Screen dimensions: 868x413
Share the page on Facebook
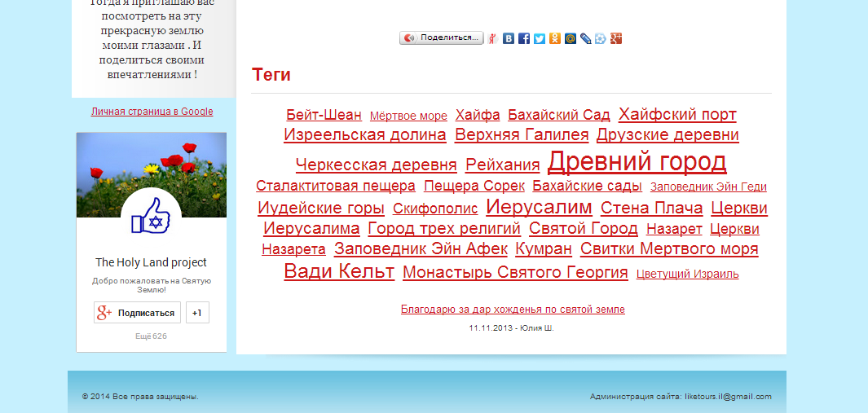524,38
